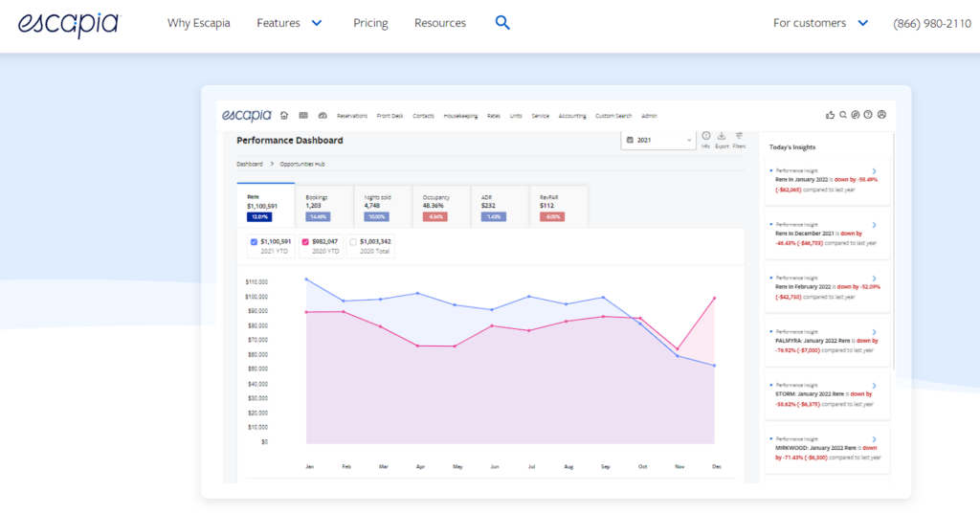
Task: Go to the Pricing page link
Action: [370, 23]
